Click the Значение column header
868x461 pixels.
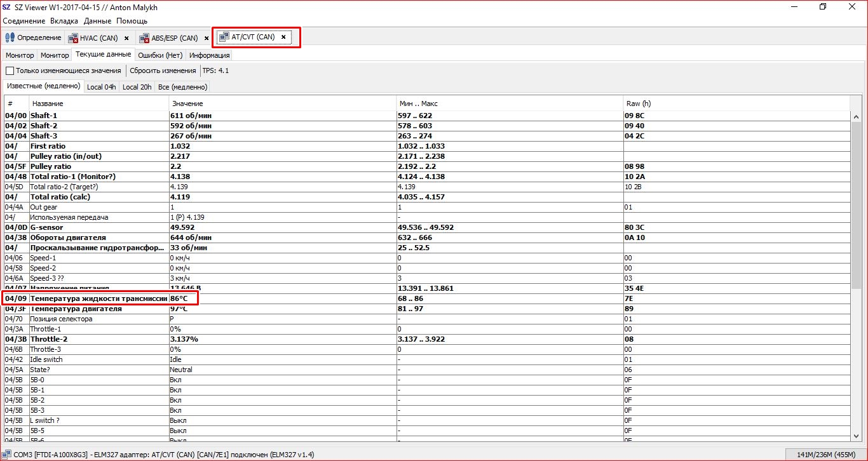(x=187, y=104)
